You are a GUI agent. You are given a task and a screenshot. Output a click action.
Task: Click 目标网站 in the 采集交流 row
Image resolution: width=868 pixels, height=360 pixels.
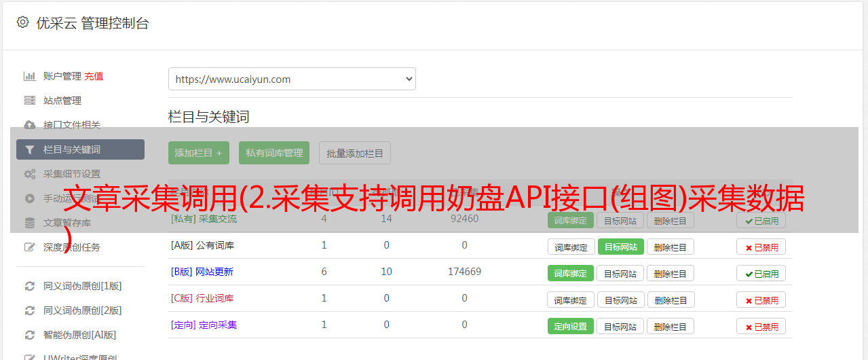click(x=620, y=220)
